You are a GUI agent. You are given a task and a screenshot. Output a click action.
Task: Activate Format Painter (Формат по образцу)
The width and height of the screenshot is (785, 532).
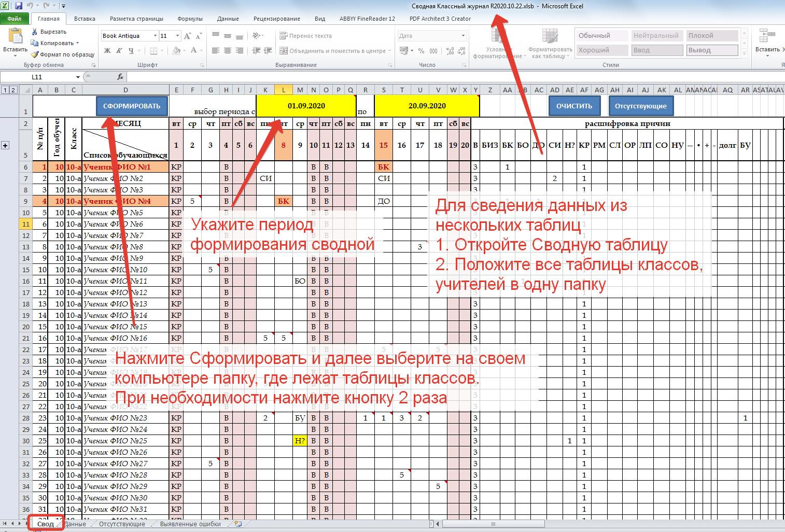pos(62,54)
